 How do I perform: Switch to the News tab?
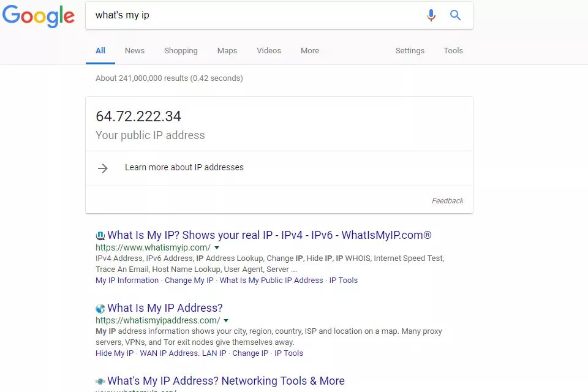click(x=135, y=51)
